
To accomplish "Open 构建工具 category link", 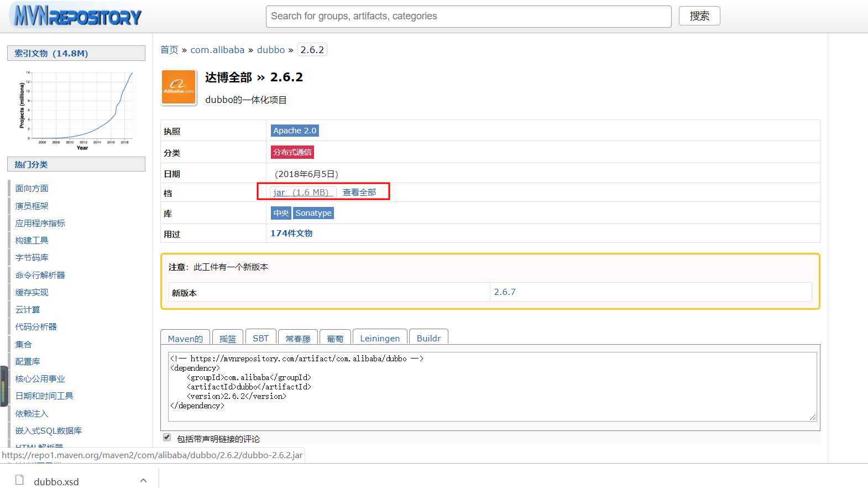I will pos(32,240).
